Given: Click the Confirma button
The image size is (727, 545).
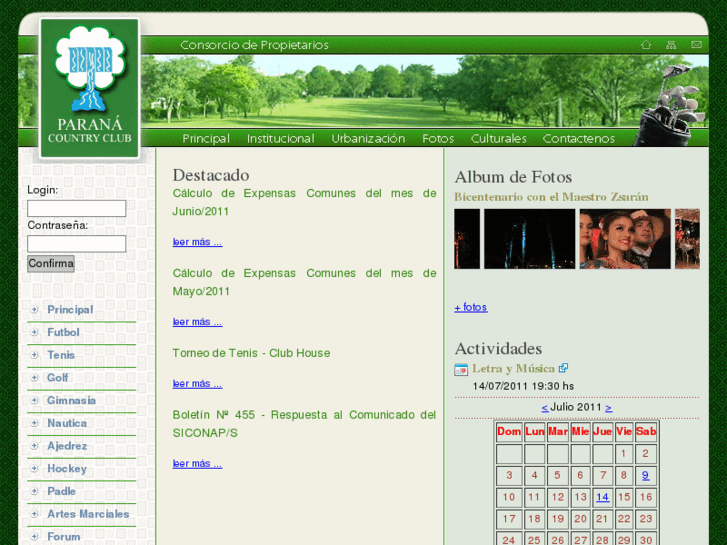Looking at the screenshot, I should [x=51, y=263].
